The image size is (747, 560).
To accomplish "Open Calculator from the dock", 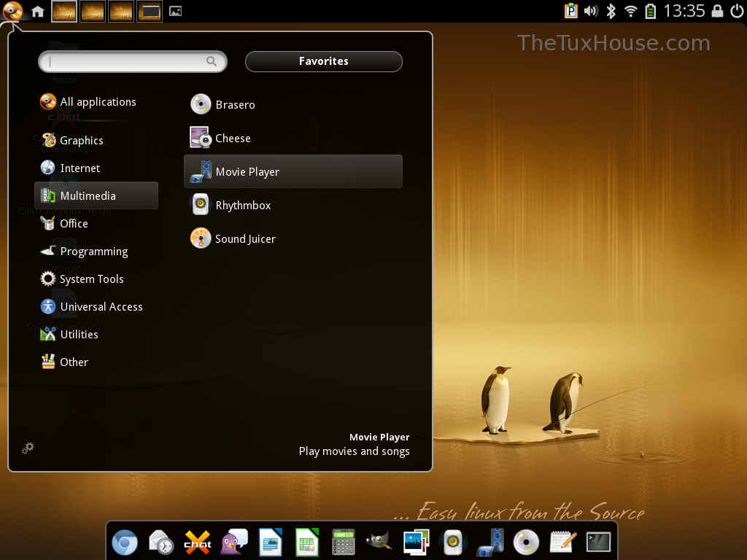I will click(x=343, y=542).
